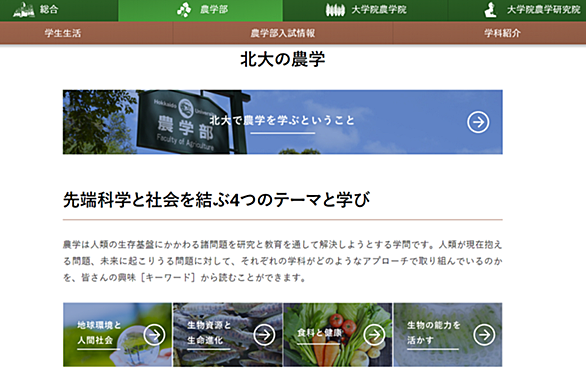The height and width of the screenshot is (374, 586).
Task: Click the plant icon beside 農学部
Action: (183, 10)
